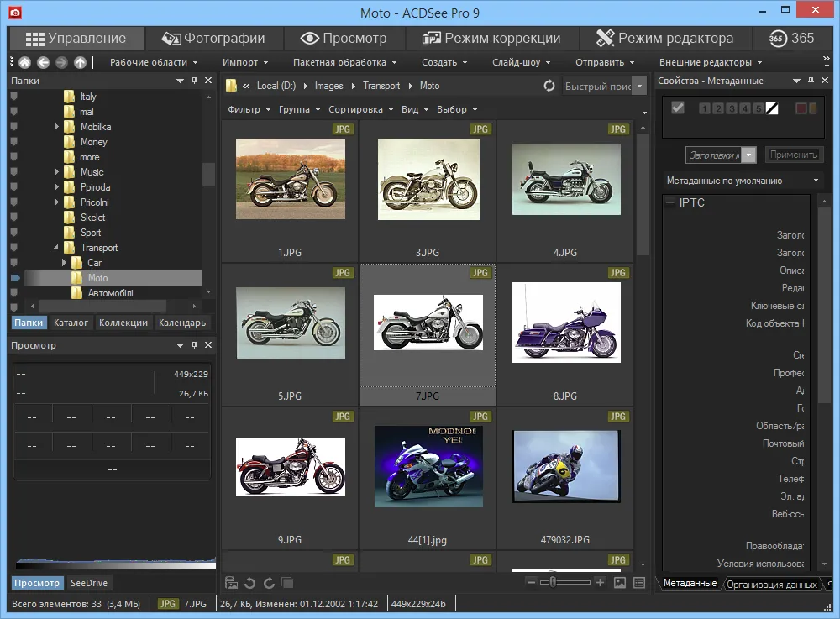Click Images in the path breadcrumb
The height and width of the screenshot is (619, 840).
coord(329,86)
